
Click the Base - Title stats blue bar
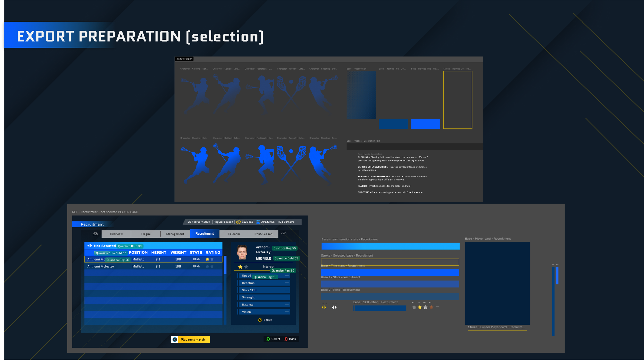tap(390, 272)
